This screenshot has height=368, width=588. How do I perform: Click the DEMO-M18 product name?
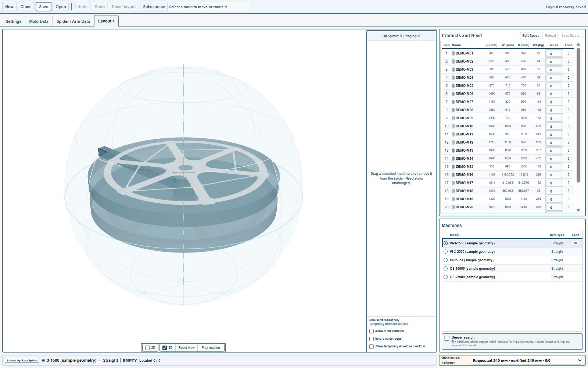pos(465,191)
